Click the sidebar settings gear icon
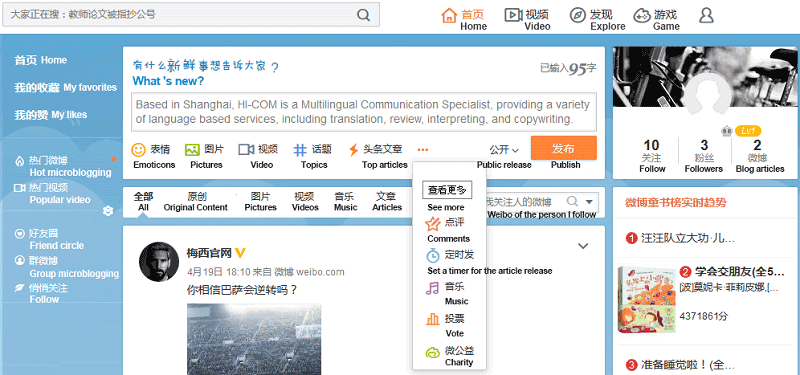 point(108,211)
